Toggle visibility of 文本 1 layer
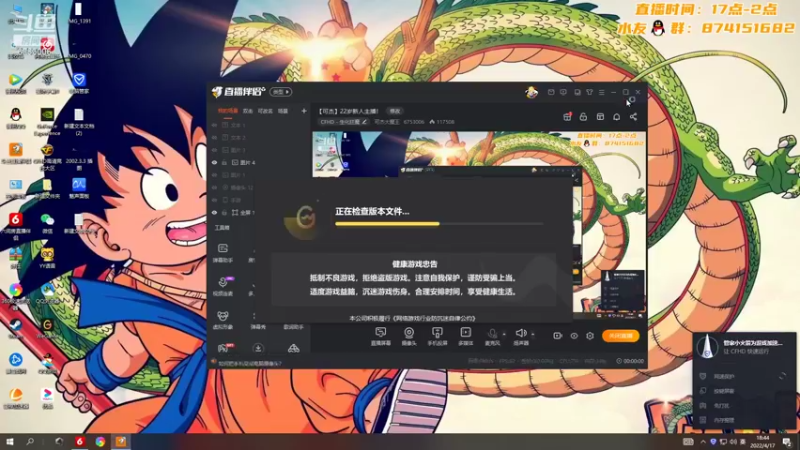The width and height of the screenshot is (800, 450). pyautogui.click(x=214, y=125)
